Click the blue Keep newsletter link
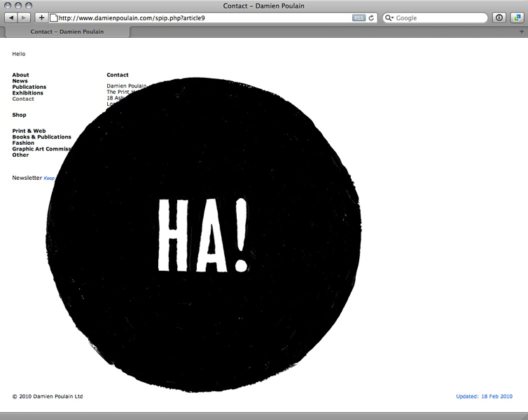Viewport: 528px width, 420px height. 49,178
